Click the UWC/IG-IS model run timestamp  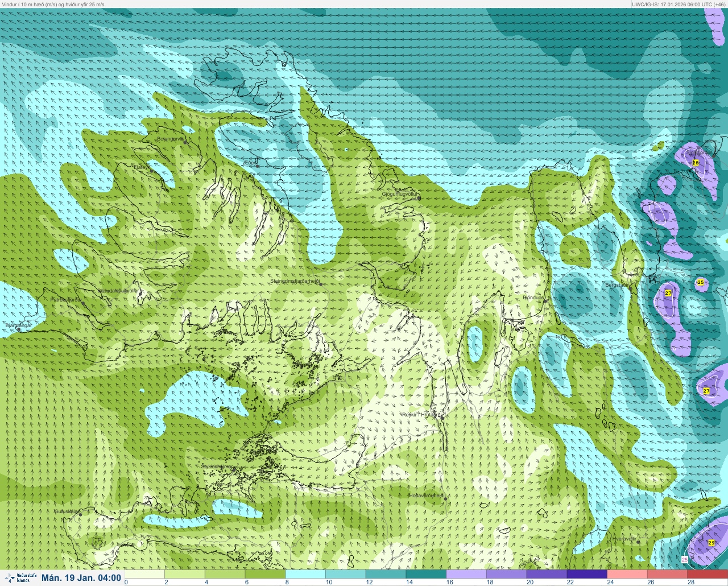[x=679, y=4]
